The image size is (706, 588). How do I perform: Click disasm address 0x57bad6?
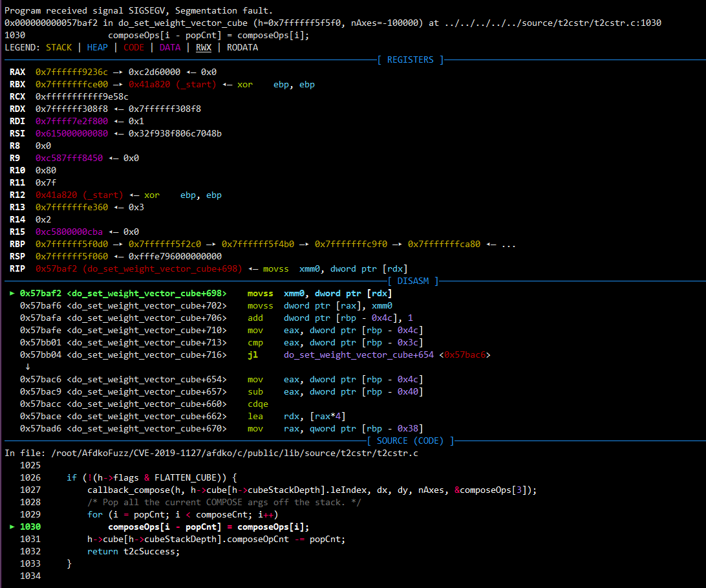click(41, 428)
